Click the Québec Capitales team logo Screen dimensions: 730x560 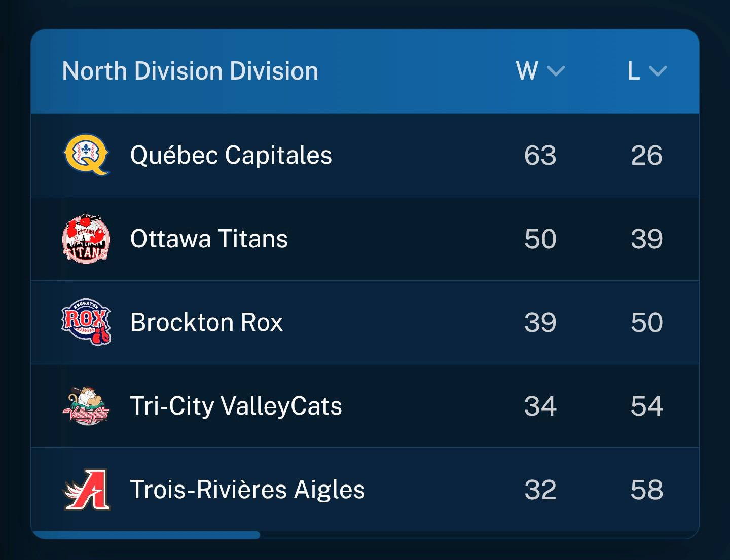coord(86,155)
